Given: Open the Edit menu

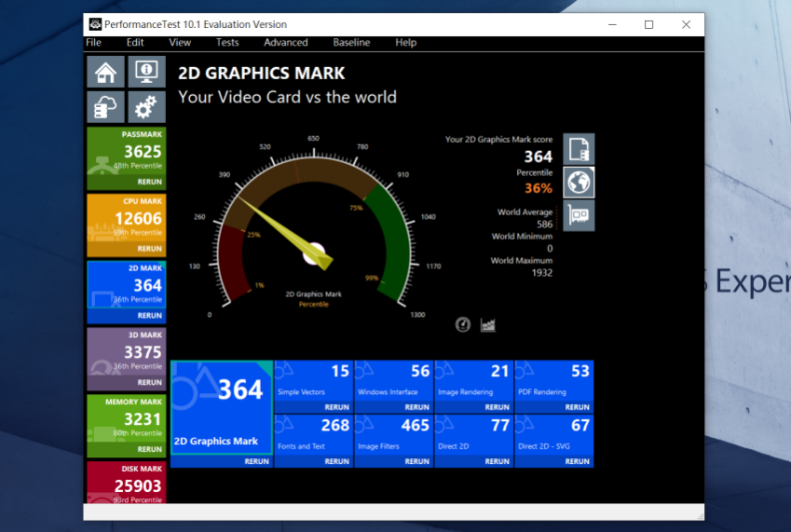Looking at the screenshot, I should click(135, 42).
